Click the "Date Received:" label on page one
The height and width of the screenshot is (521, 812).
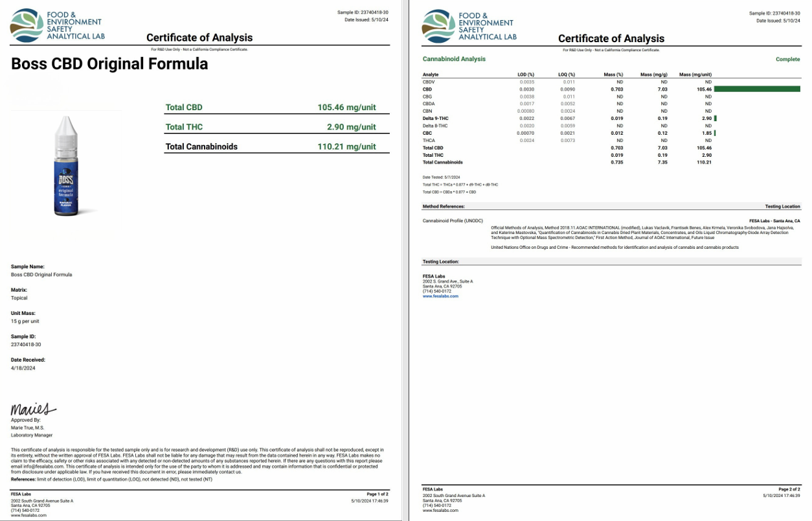(x=28, y=360)
